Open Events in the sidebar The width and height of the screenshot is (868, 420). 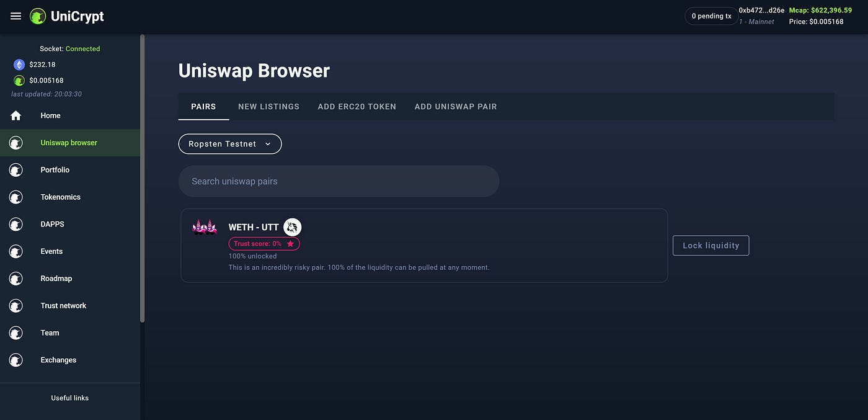(70, 251)
